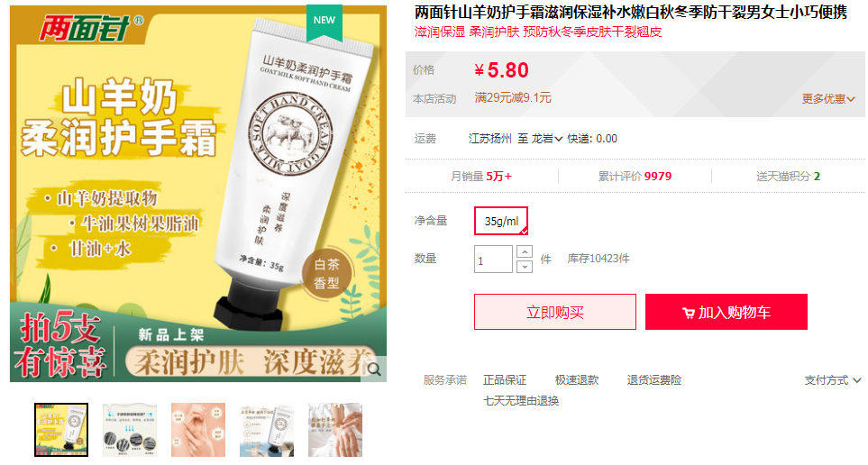Add item via 加入购物车 button

pos(726,312)
